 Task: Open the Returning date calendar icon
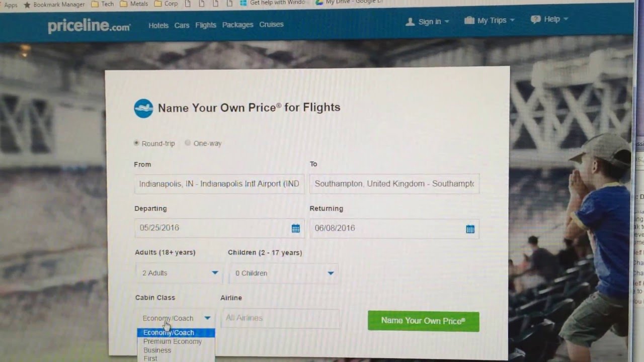470,229
